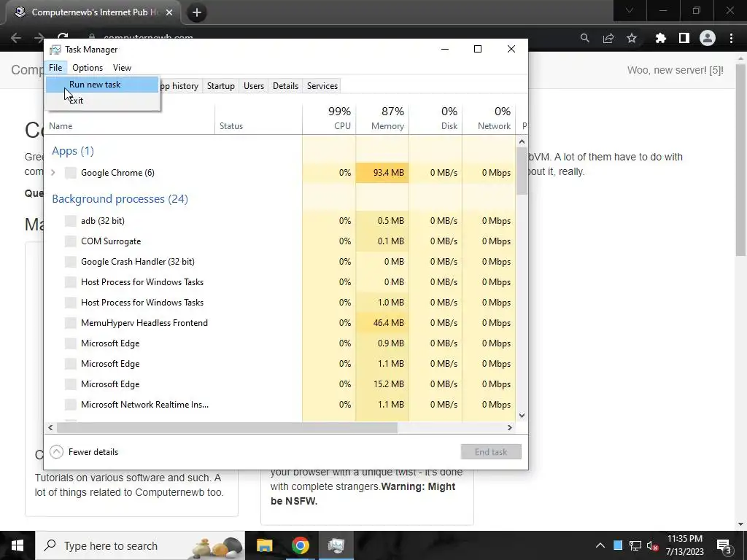Close the Computernewb Chrome tab
This screenshot has height=560, width=747.
tap(169, 12)
